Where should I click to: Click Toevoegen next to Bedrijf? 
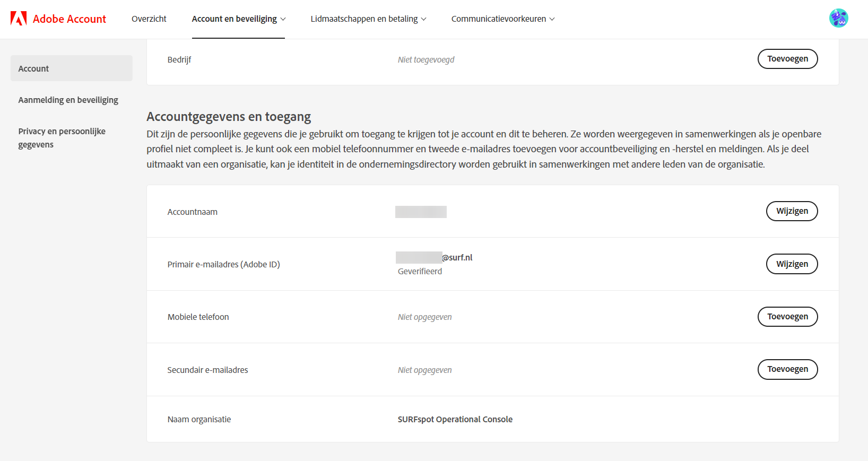(x=787, y=59)
